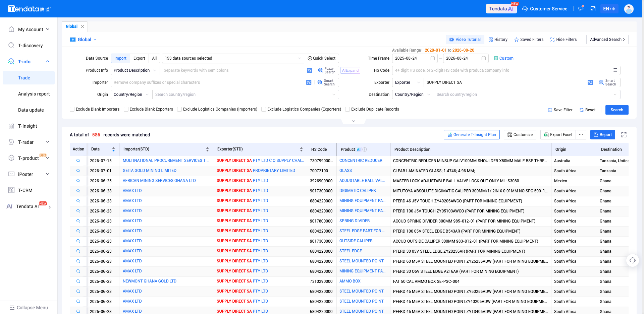The width and height of the screenshot is (644, 314).
Task: View details for the AFRICAN MINING SERVICES record
Action: pos(78,181)
